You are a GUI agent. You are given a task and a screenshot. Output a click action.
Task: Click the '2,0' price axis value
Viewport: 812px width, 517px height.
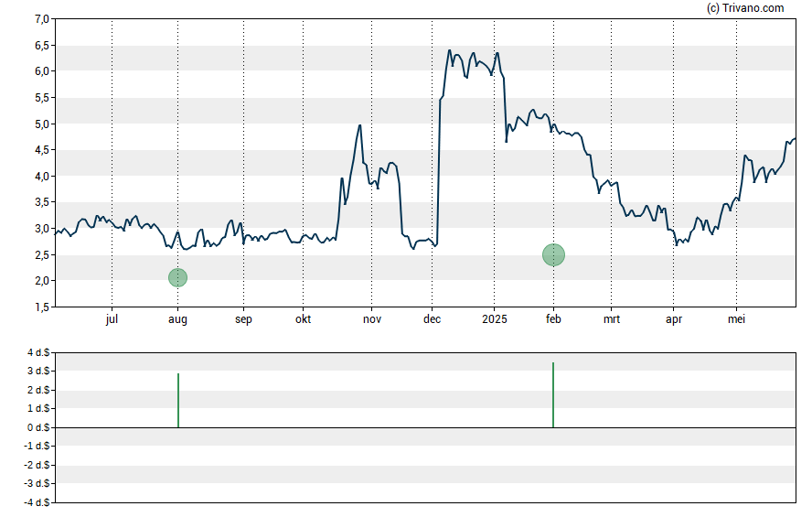42,281
